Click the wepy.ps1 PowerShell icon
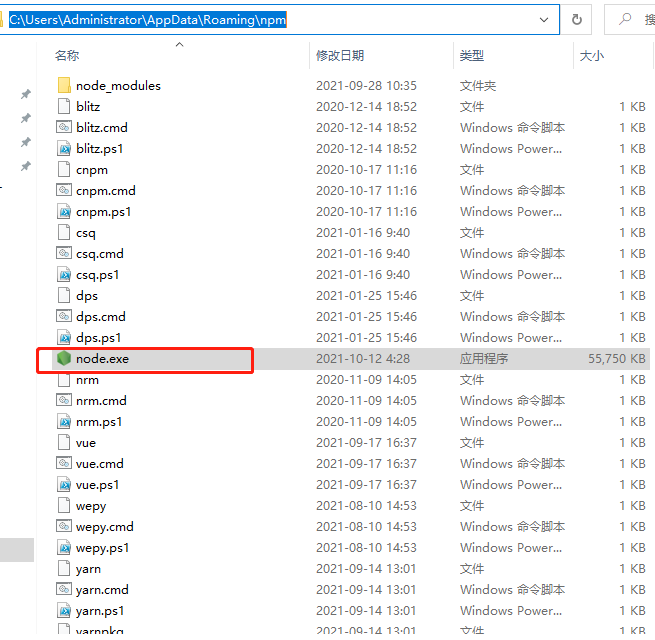This screenshot has height=640, width=655. coord(64,548)
